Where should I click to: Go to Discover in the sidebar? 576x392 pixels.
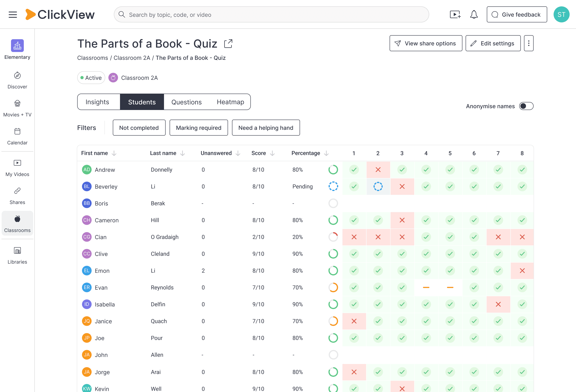[x=17, y=80]
